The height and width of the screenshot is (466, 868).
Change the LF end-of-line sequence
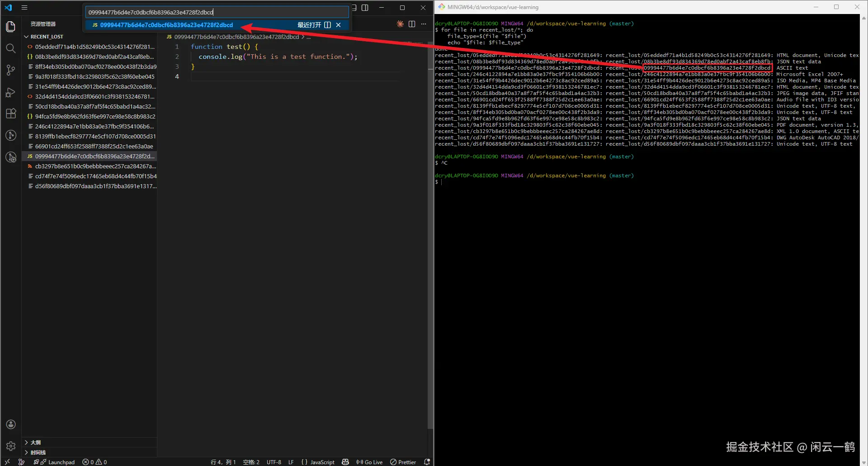pyautogui.click(x=291, y=462)
